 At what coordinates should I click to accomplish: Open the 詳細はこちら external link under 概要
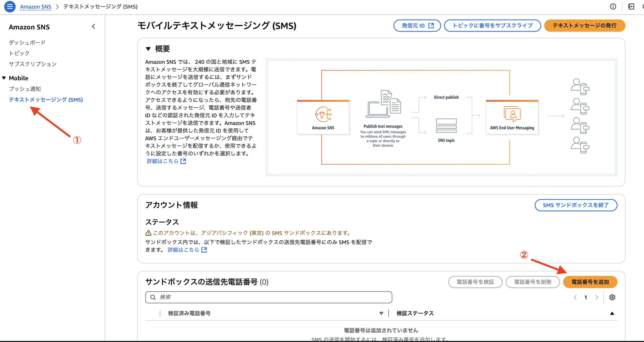[162, 161]
